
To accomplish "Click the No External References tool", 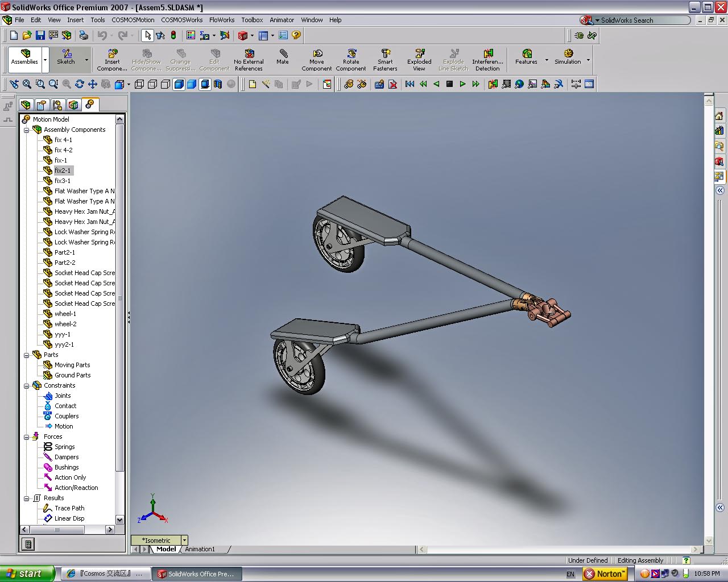I will (x=249, y=60).
